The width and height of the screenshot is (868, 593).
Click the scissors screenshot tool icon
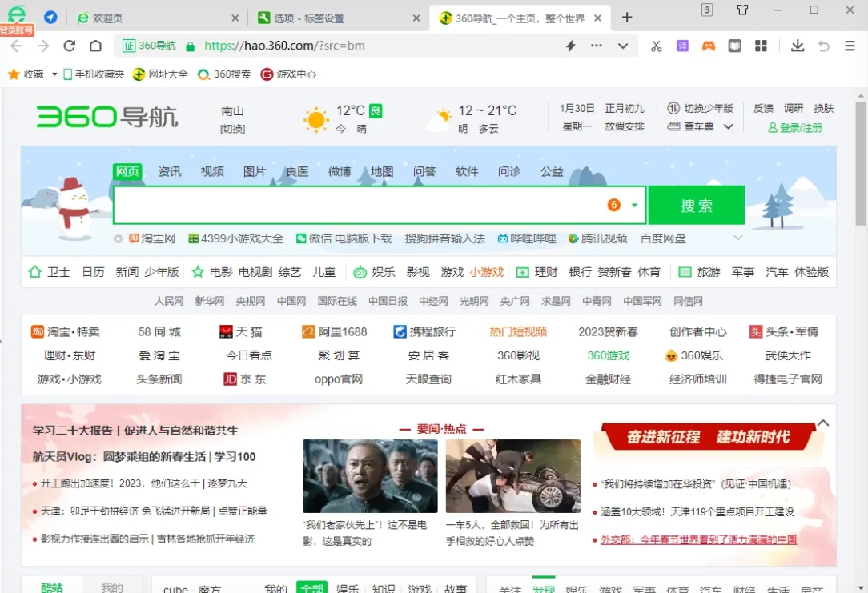point(656,46)
